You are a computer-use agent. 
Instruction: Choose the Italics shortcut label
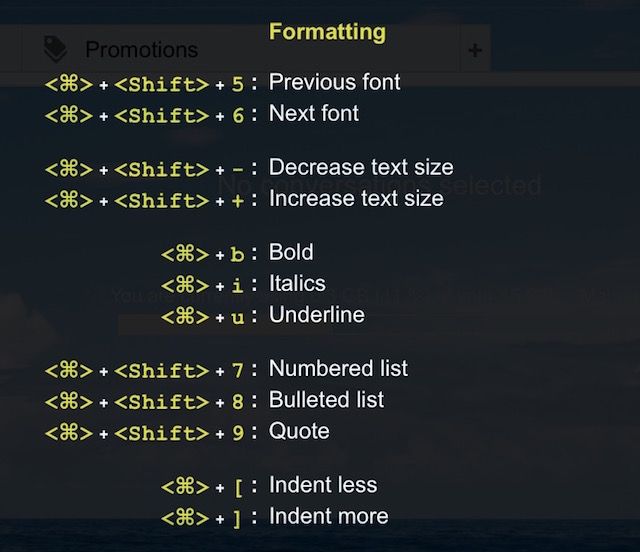(x=297, y=284)
